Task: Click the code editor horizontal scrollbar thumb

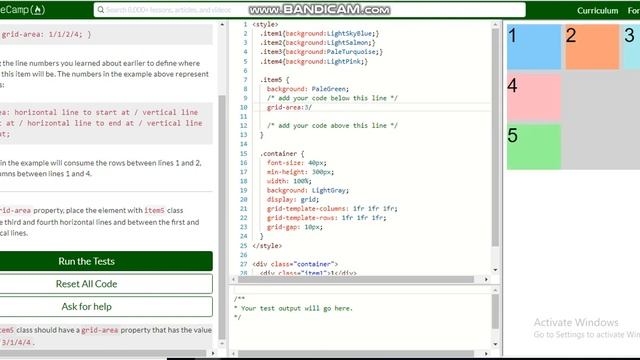Action: (x=356, y=280)
